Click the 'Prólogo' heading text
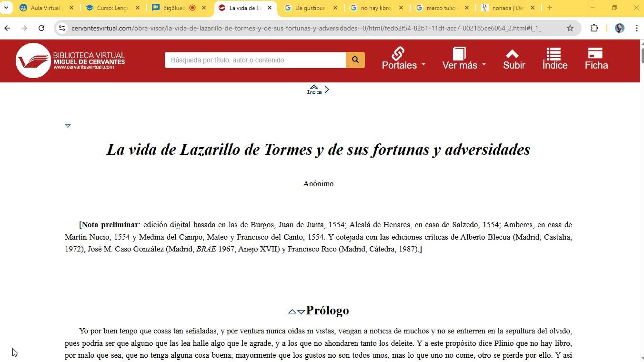644x362 pixels. (327, 311)
